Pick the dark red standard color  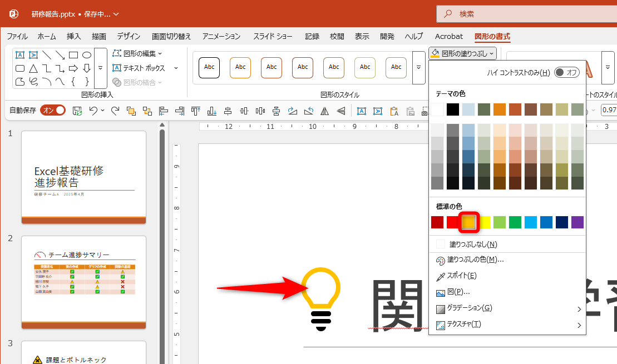[x=437, y=222]
